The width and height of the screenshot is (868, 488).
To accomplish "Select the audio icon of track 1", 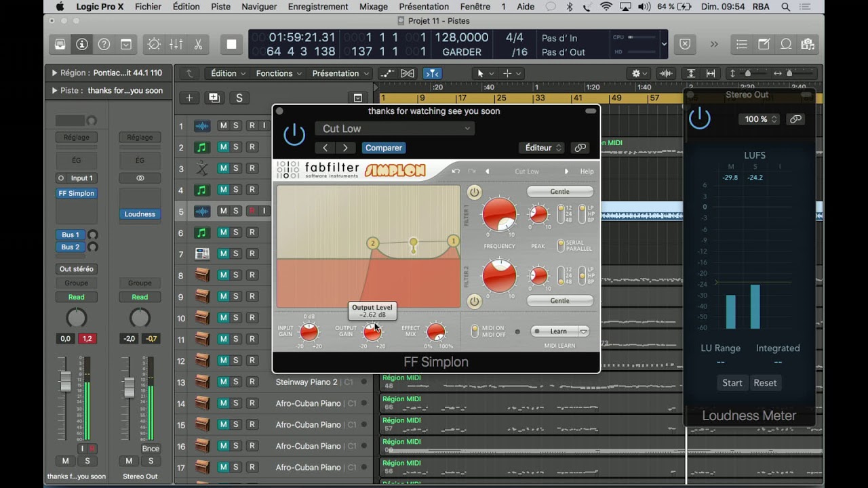I will coord(202,125).
